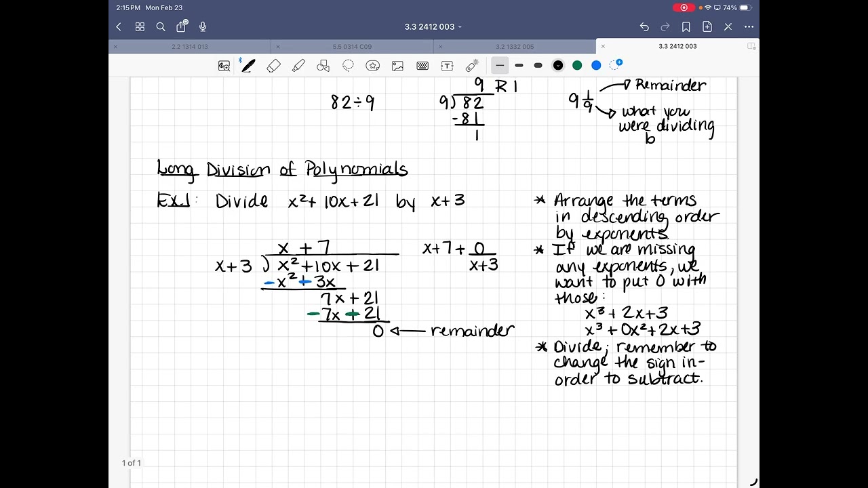868x488 pixels.
Task: Tap the 'x + 7' quotient above the division
Action: pyautogui.click(x=304, y=249)
